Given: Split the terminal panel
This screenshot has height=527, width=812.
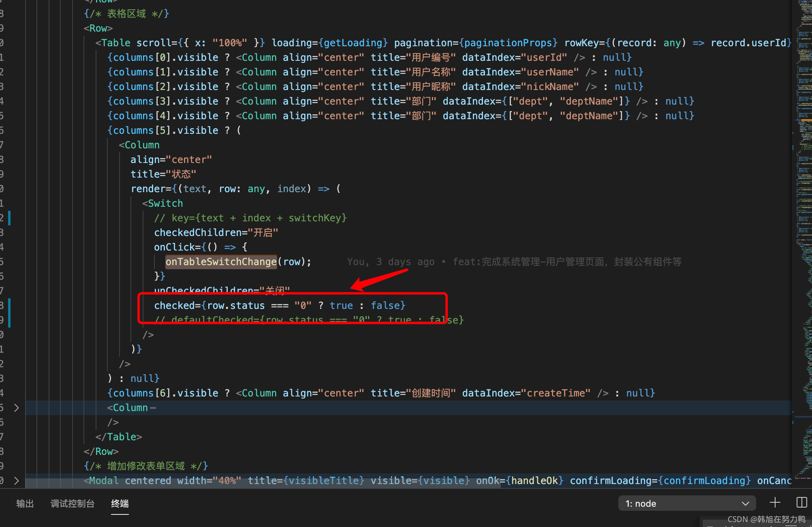Looking at the screenshot, I should tap(801, 503).
